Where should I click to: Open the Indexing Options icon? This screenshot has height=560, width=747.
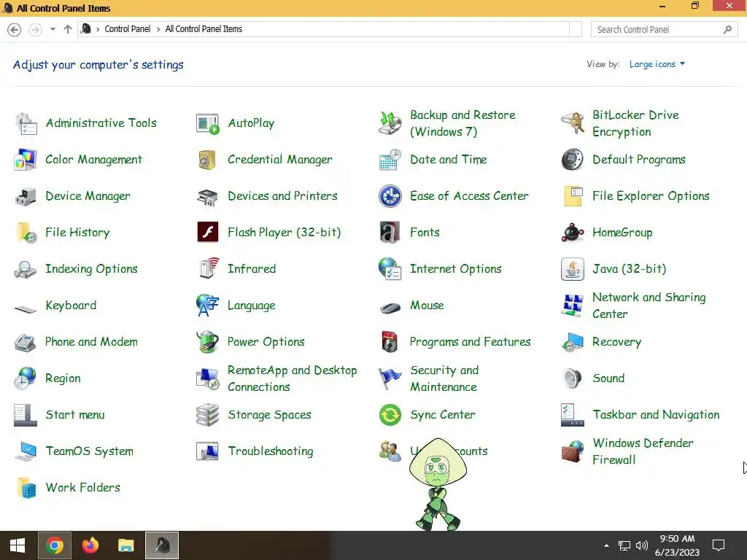(x=26, y=269)
